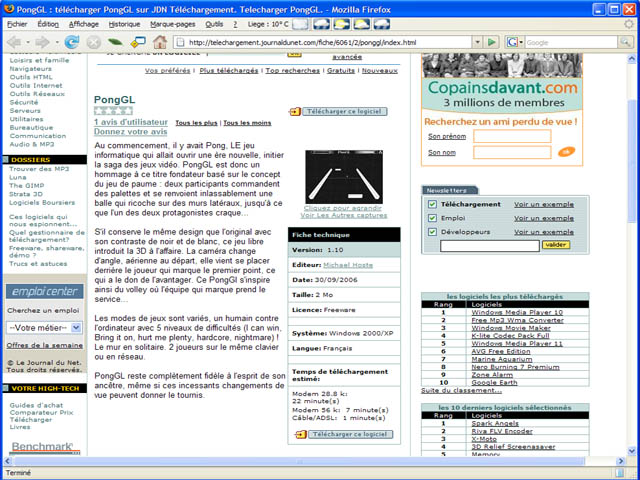Click the horizontal scrollbar thumb
This screenshot has width=640, height=480.
299,461
